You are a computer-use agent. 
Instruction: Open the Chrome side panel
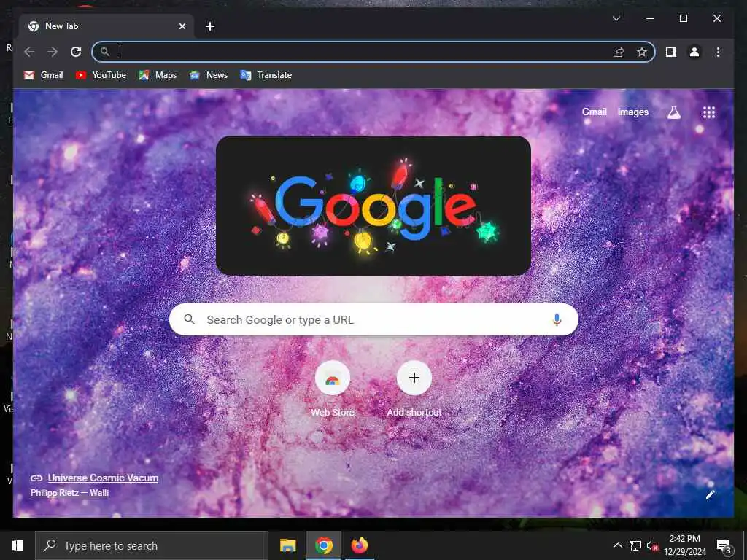[x=671, y=52]
